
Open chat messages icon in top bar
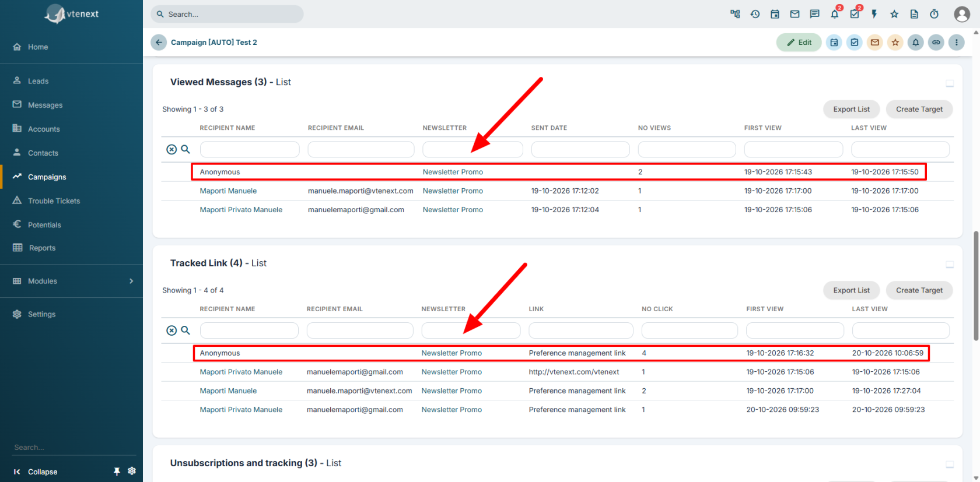pyautogui.click(x=814, y=14)
